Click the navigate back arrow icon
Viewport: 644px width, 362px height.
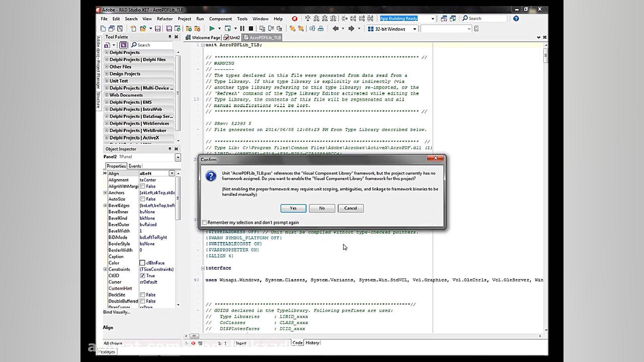coord(335,29)
